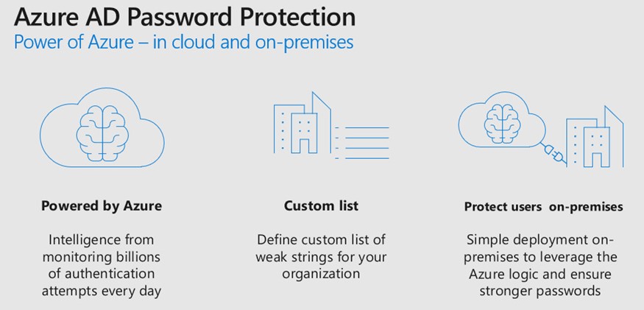This screenshot has height=310, width=644.
Task: Click the Define custom list description
Action: click(321, 256)
